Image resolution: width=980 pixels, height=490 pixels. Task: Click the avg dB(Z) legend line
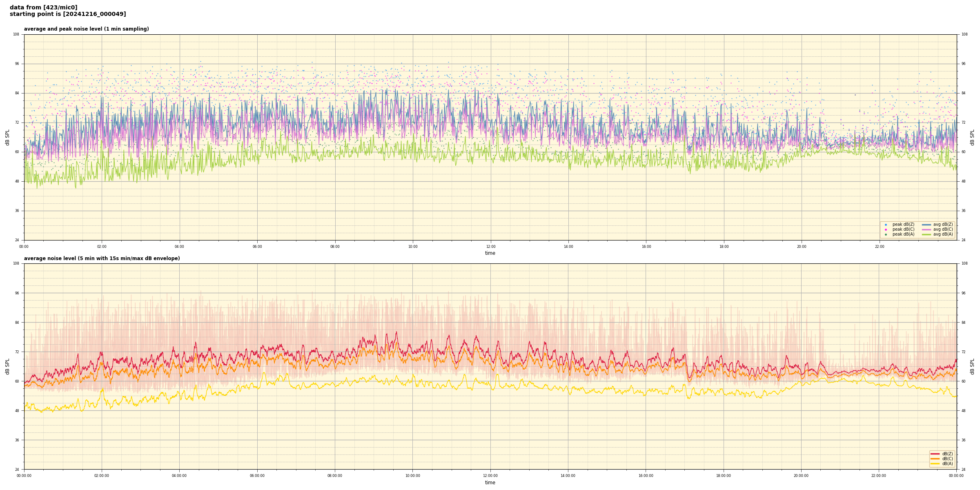click(927, 225)
